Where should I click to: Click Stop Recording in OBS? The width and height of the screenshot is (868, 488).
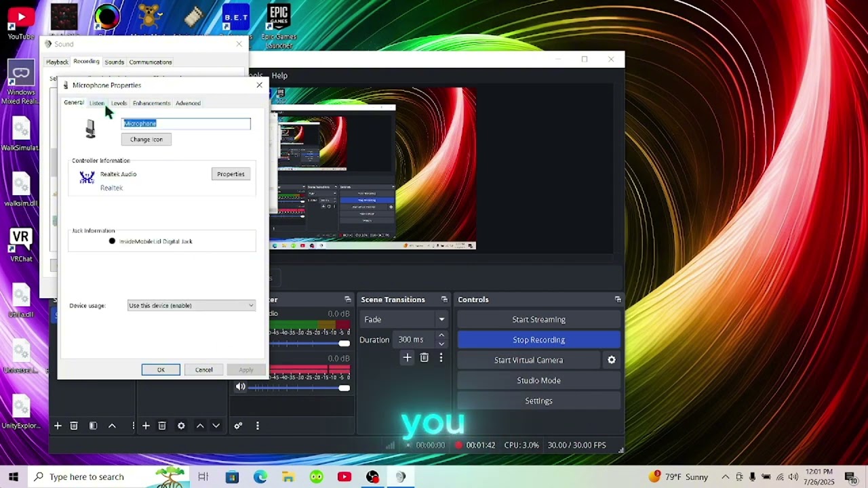tap(538, 340)
